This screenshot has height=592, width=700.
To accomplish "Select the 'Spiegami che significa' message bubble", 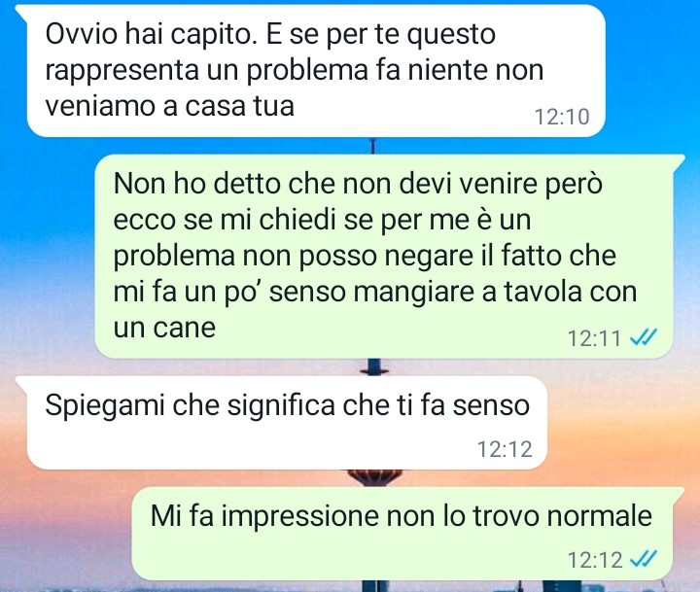I will coord(287,422).
